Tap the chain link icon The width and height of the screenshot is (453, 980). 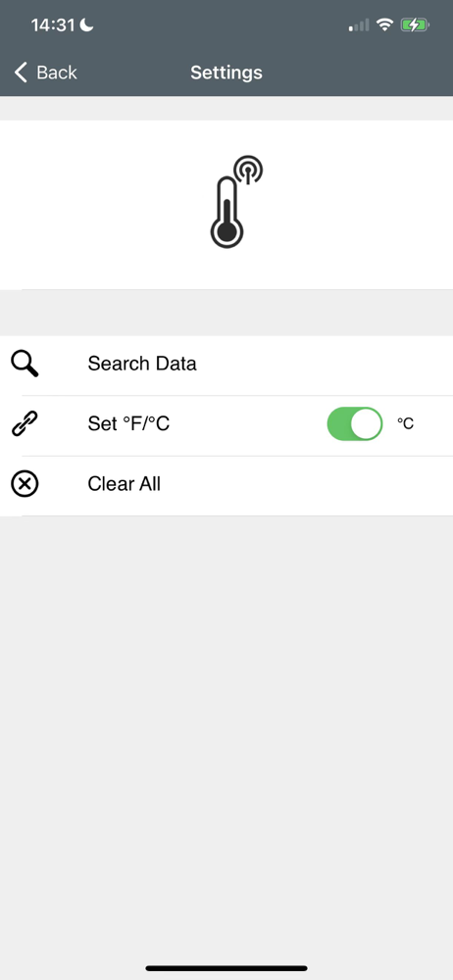coord(25,423)
